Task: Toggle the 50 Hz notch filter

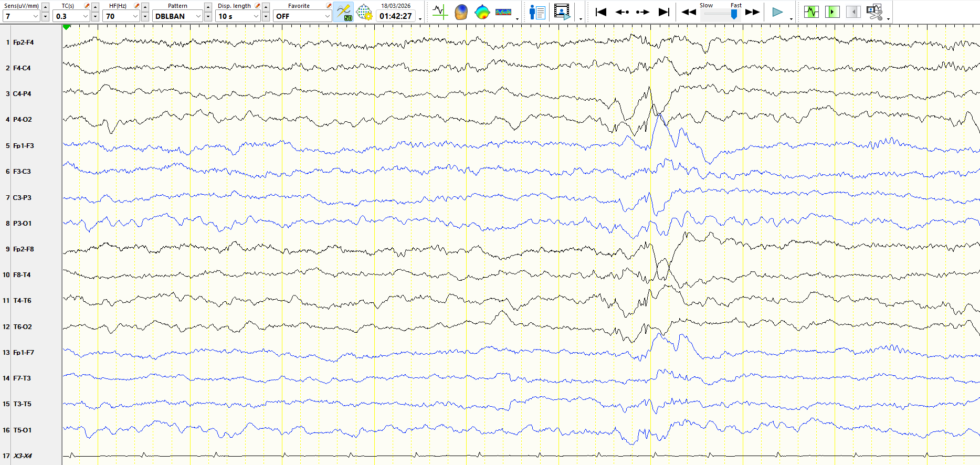Action: pyautogui.click(x=344, y=12)
